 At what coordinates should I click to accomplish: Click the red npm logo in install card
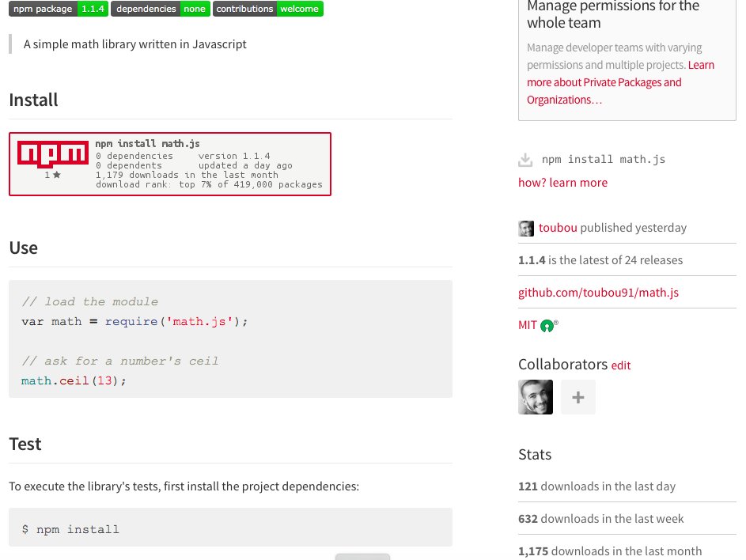pyautogui.click(x=53, y=153)
